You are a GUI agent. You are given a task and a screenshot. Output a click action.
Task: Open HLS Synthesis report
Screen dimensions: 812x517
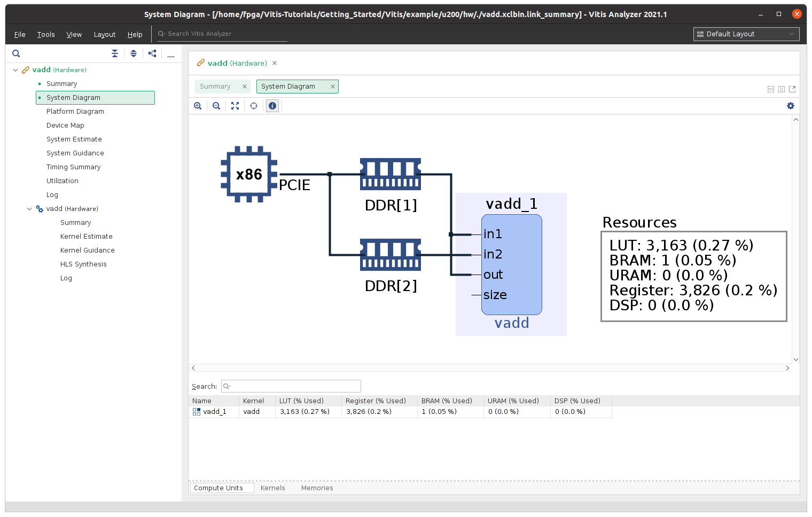point(83,264)
